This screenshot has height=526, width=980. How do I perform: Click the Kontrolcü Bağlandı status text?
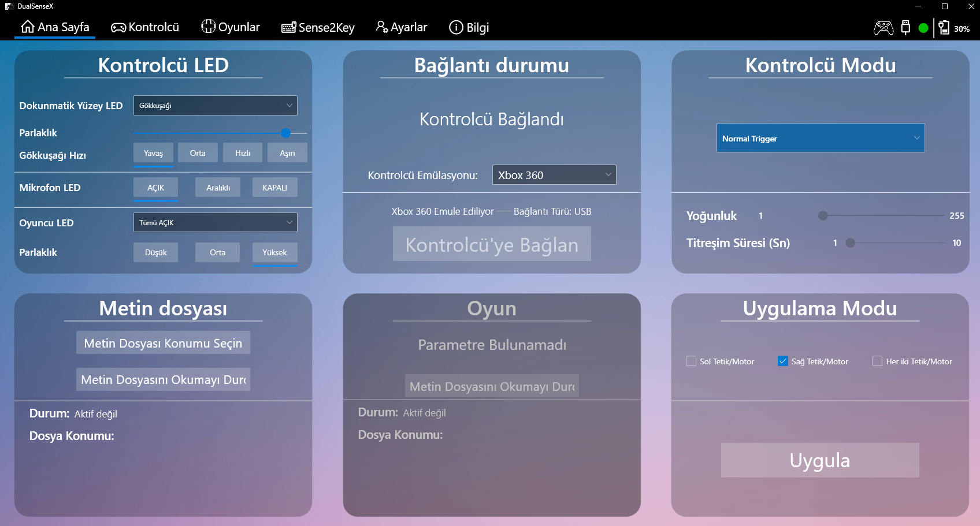(x=492, y=119)
